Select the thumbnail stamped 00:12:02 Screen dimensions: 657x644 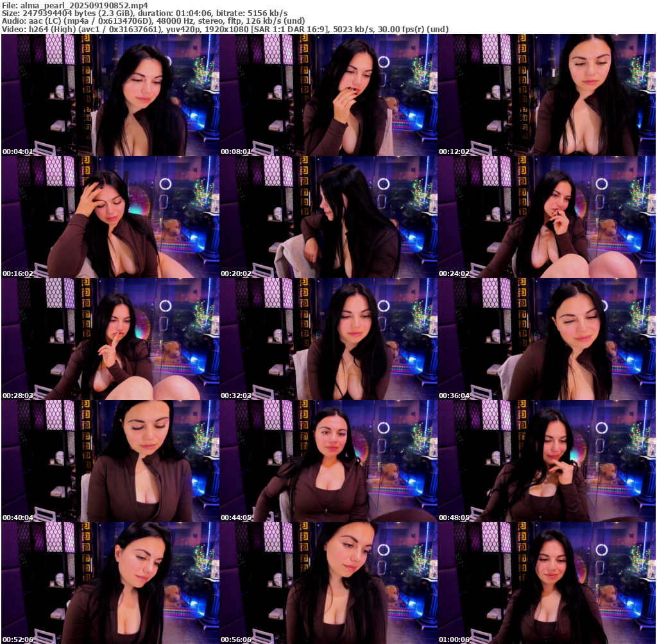click(x=547, y=95)
